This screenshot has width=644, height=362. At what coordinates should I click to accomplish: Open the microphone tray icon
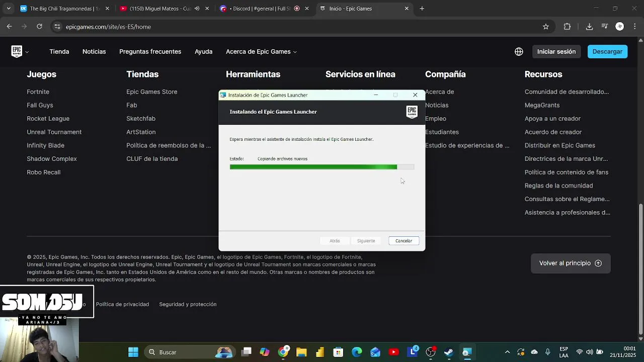(x=548, y=352)
